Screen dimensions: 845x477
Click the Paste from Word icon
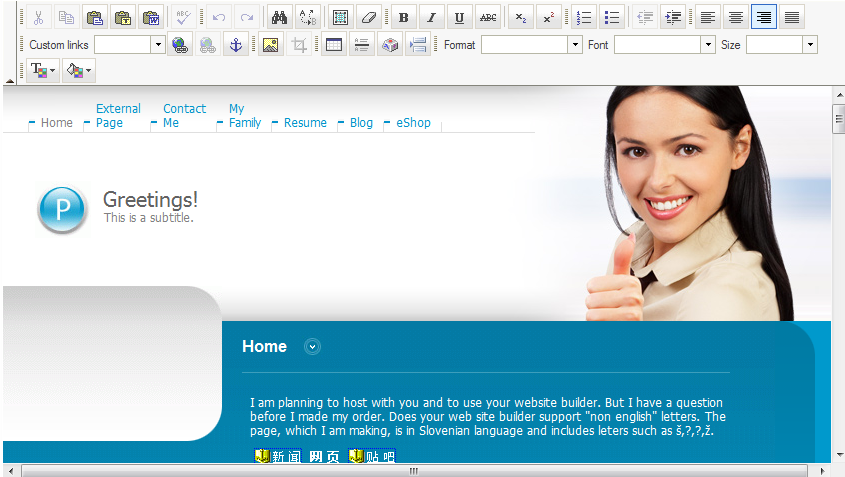click(151, 17)
